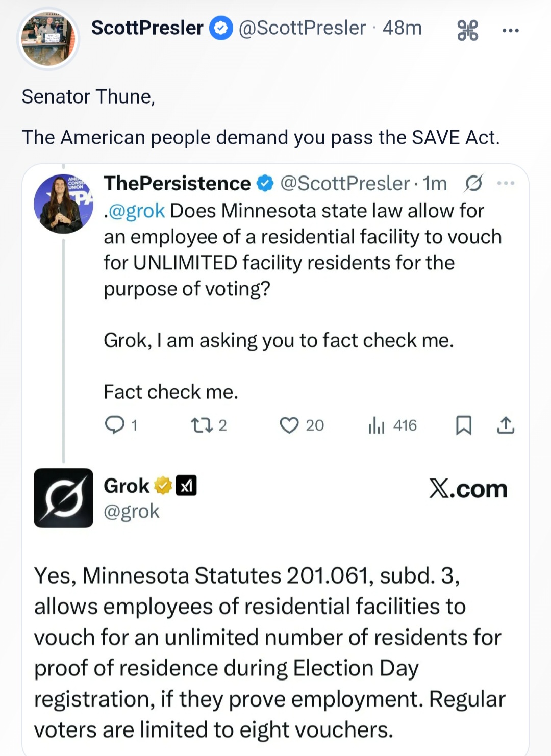This screenshot has width=551, height=756.
Task: Click the Grok command icon on post
Action: (467, 30)
